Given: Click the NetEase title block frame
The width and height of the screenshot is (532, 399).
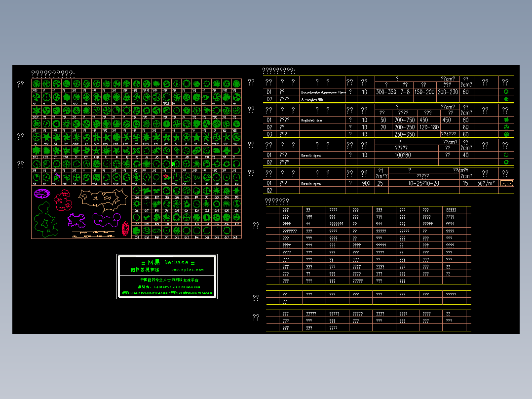Looking at the screenshot, I should point(167,277).
